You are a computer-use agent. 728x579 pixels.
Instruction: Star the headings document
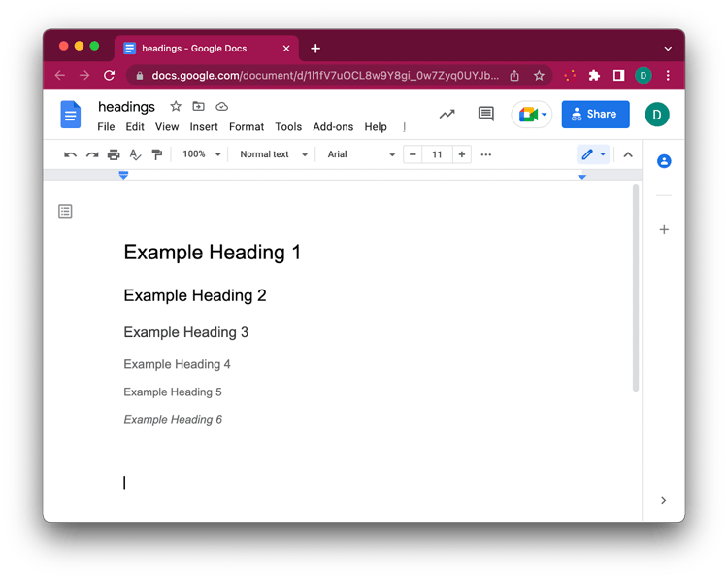(176, 106)
